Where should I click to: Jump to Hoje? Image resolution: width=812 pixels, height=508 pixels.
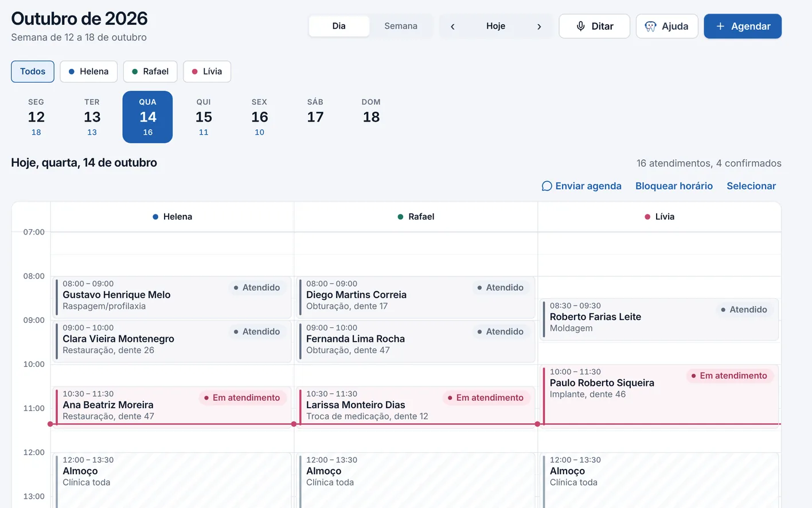point(495,26)
